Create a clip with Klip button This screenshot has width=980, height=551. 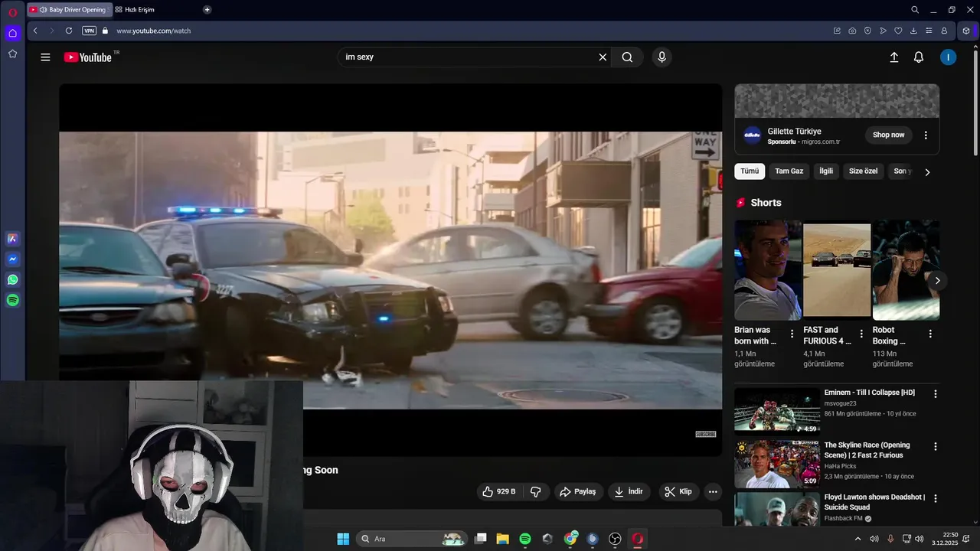click(x=678, y=491)
